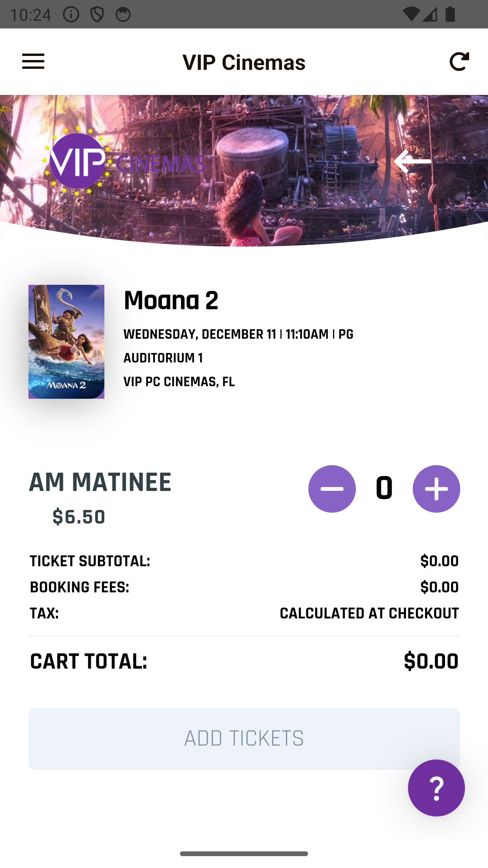This screenshot has height=868, width=488.
Task: Increase AM Matinee ticket count with plus
Action: click(x=436, y=489)
